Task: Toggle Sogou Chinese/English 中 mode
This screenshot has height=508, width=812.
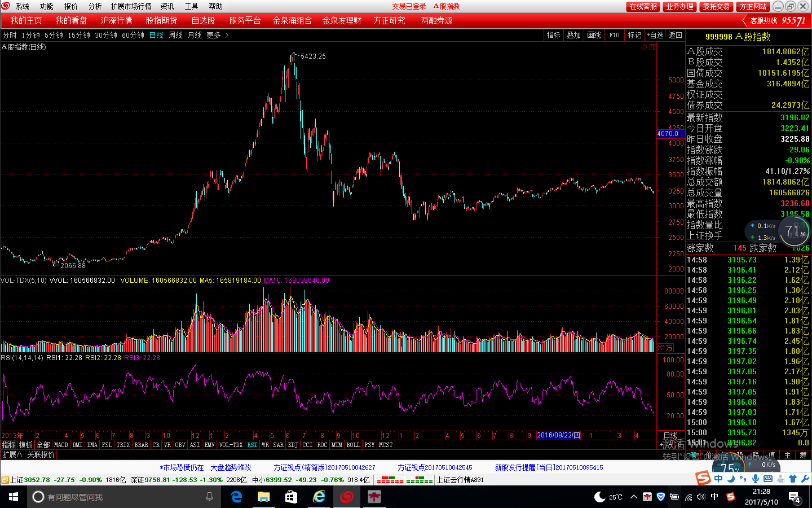Action: point(718,479)
